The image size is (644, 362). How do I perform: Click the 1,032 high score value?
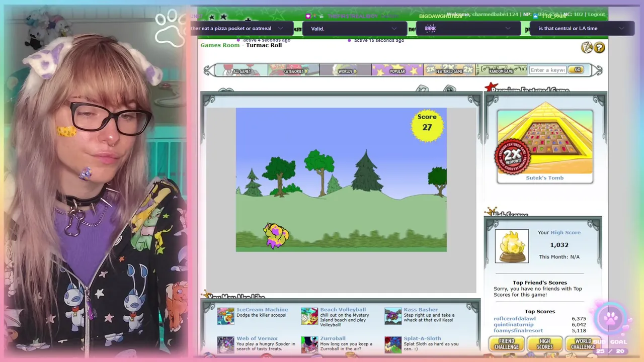point(559,245)
